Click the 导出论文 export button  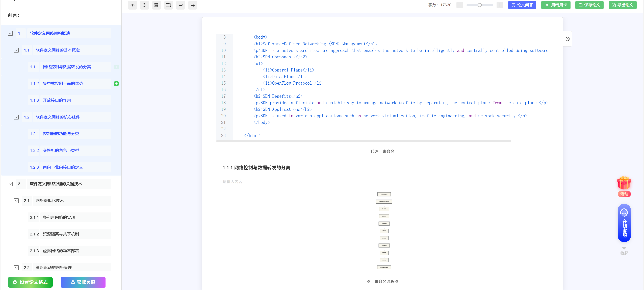pos(622,5)
